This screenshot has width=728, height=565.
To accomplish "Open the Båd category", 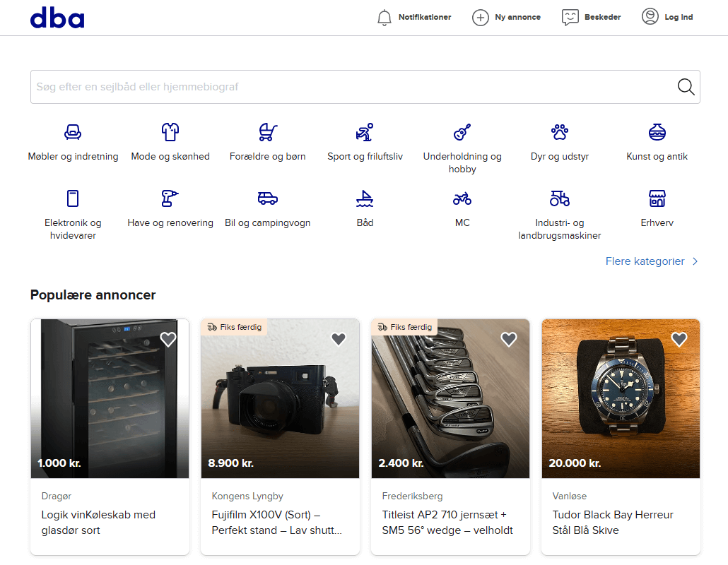I will click(365, 207).
